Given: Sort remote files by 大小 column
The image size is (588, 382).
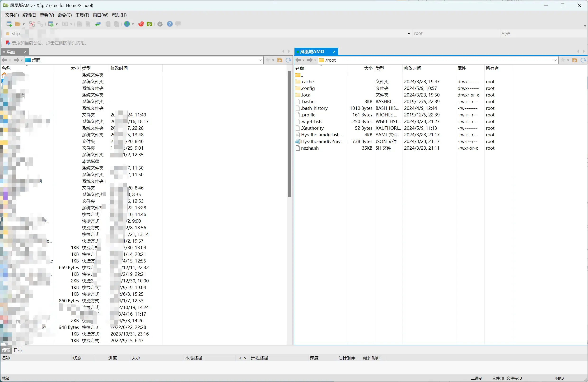Looking at the screenshot, I should [x=361, y=68].
